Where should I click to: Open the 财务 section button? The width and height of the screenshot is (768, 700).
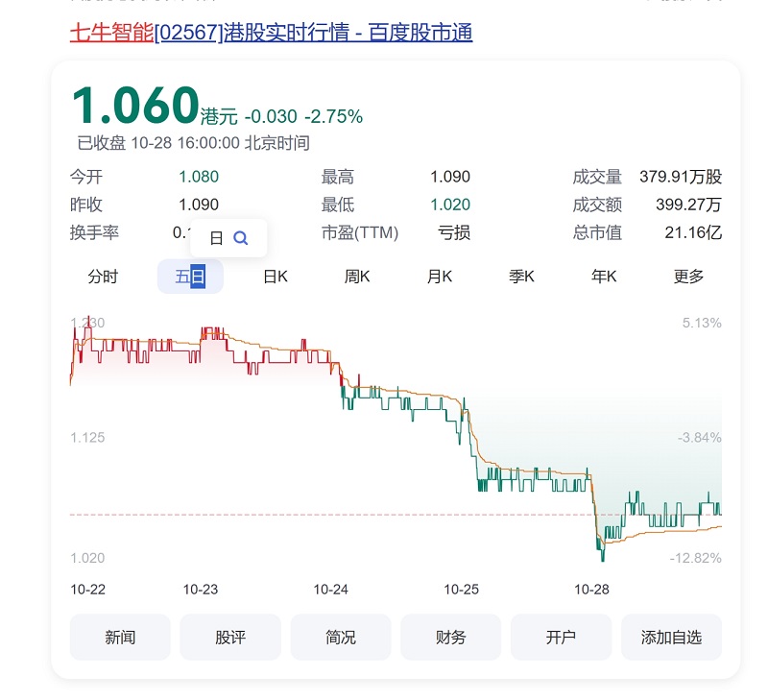pos(450,638)
